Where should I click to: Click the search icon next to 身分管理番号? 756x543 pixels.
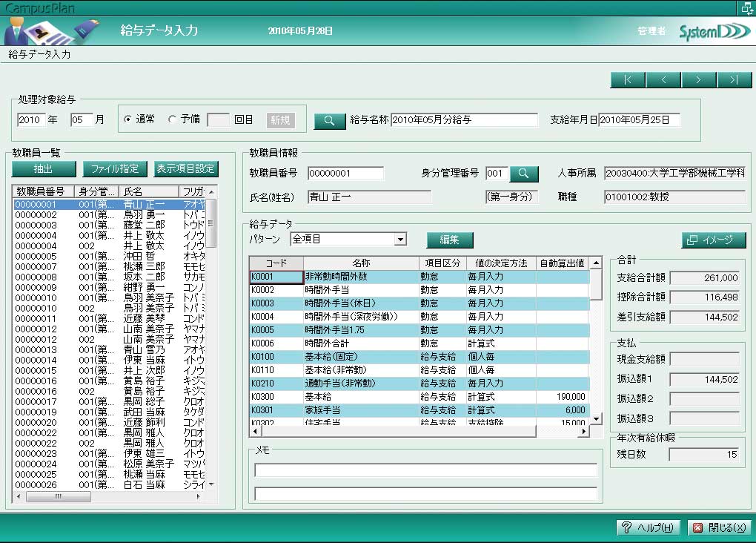coord(523,174)
